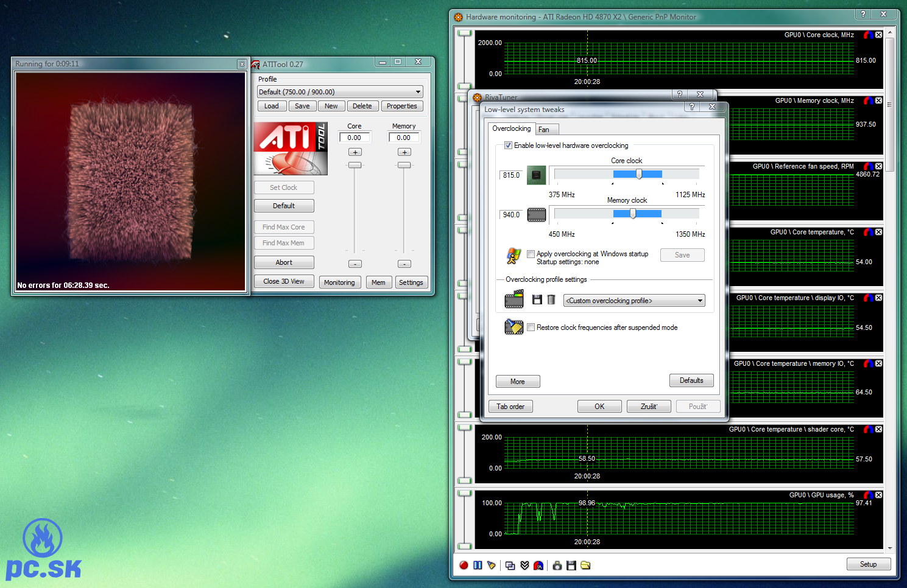Image resolution: width=907 pixels, height=588 pixels.
Task: Close the GPU0 Core clock graph
Action: pos(878,35)
